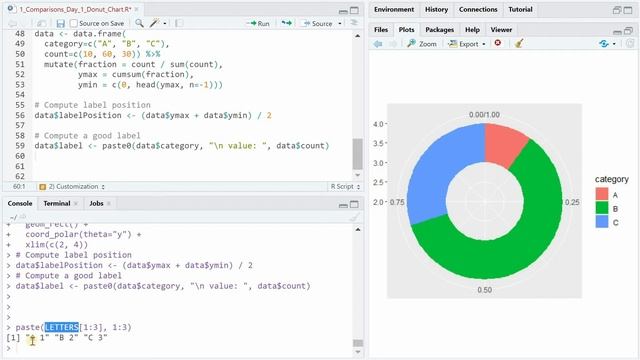Screen dimensions: 640x360
Task: Clear all plots with the broom
Action: [x=519, y=43]
